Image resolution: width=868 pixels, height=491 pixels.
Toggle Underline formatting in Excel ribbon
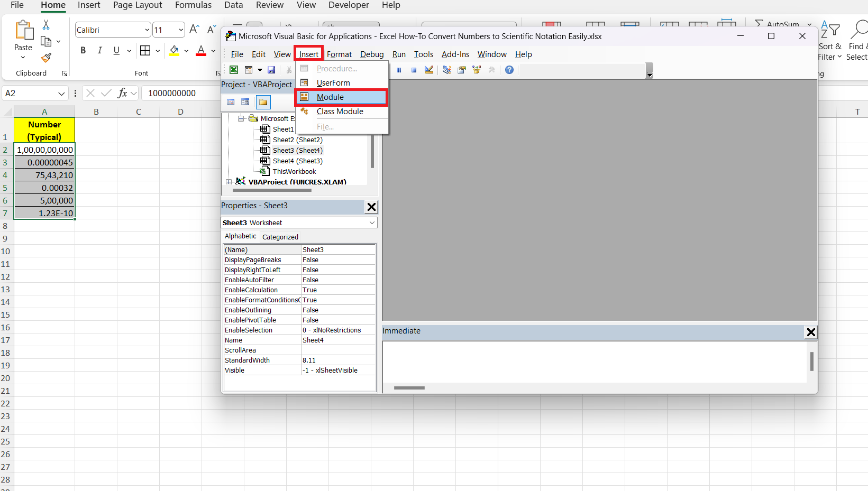coord(116,50)
